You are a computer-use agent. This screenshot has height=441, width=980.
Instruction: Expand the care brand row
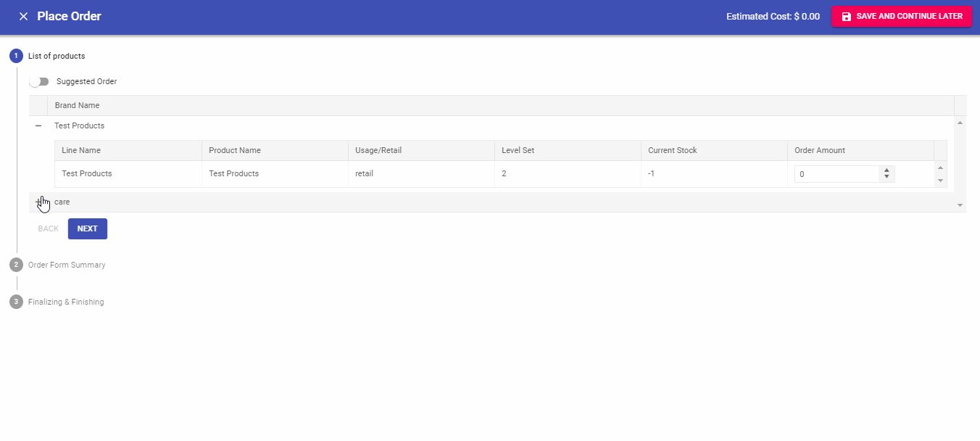tap(38, 202)
